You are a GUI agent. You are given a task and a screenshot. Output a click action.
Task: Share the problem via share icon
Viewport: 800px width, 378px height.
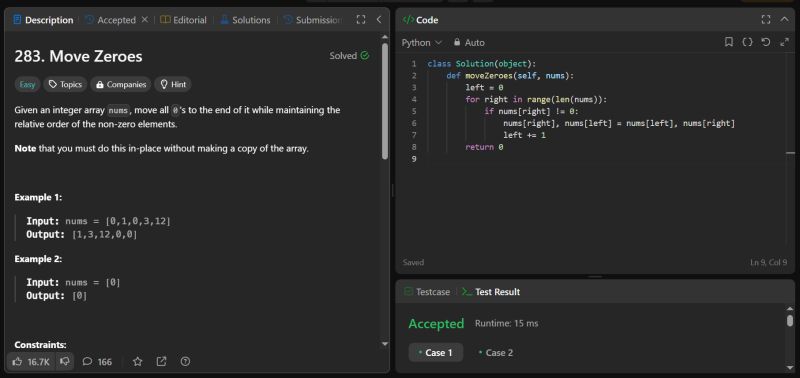click(161, 362)
